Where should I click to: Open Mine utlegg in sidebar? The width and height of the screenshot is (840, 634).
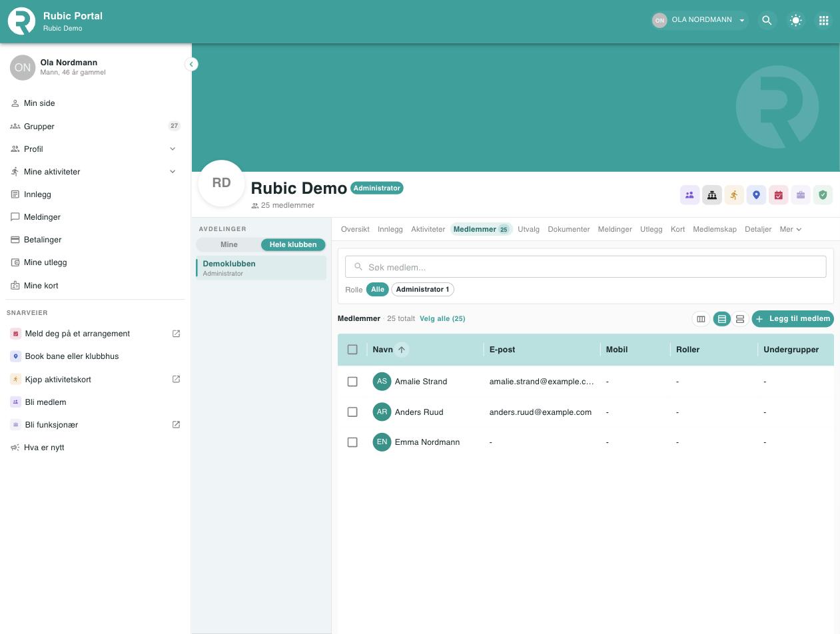coord(95,262)
